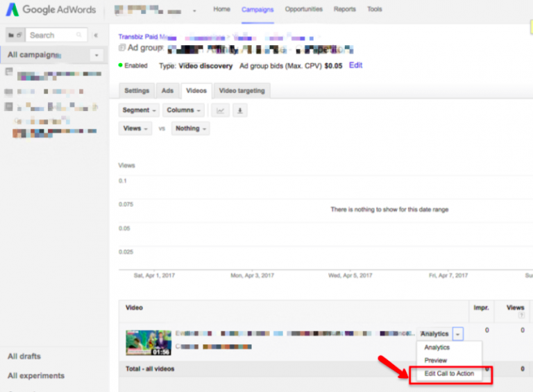Click the Video discovery type text
533x392 pixels.
tap(205, 66)
